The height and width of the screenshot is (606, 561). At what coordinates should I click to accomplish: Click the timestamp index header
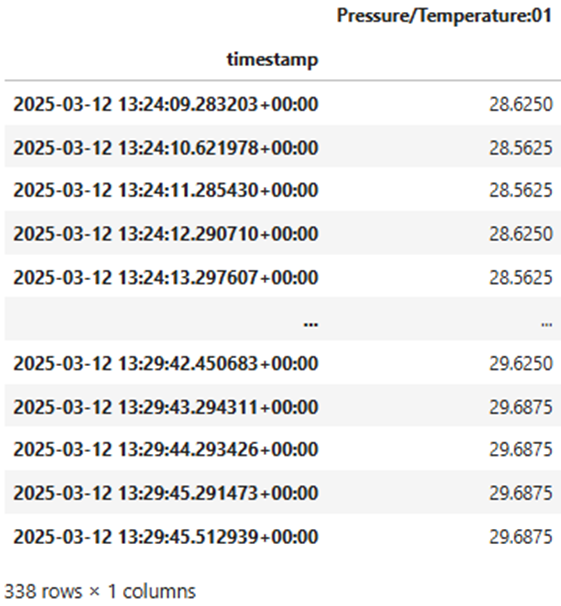(x=272, y=60)
